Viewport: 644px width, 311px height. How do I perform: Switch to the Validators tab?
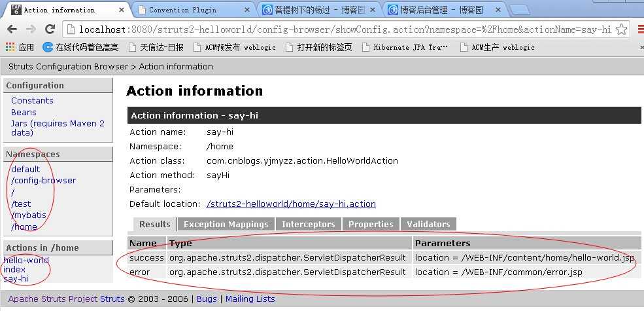tap(428, 224)
